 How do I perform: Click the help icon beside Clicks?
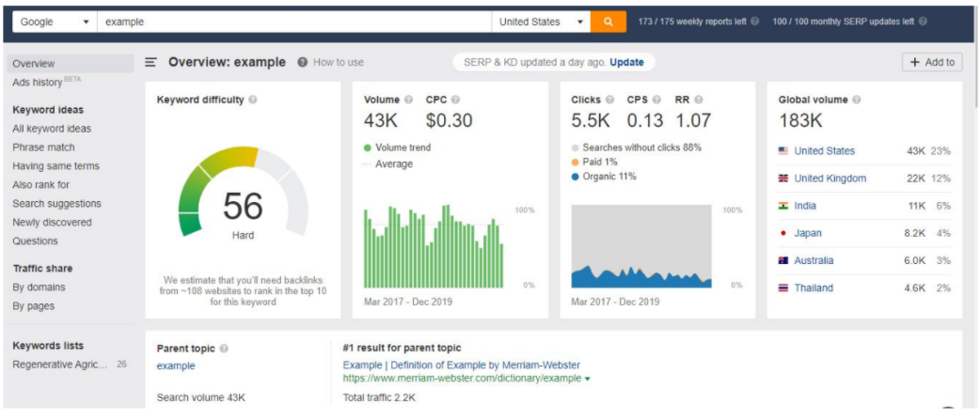point(610,100)
